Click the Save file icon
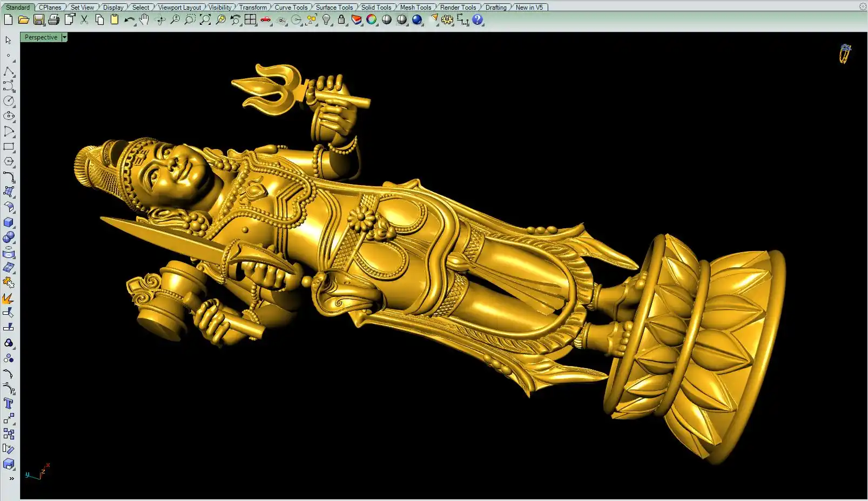 click(x=38, y=20)
